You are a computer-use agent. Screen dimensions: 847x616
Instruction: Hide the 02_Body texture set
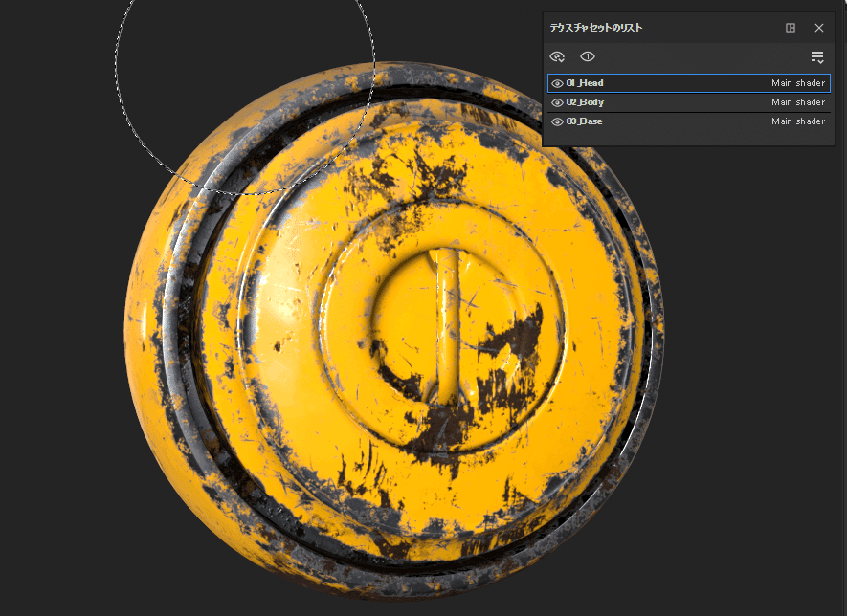point(557,102)
